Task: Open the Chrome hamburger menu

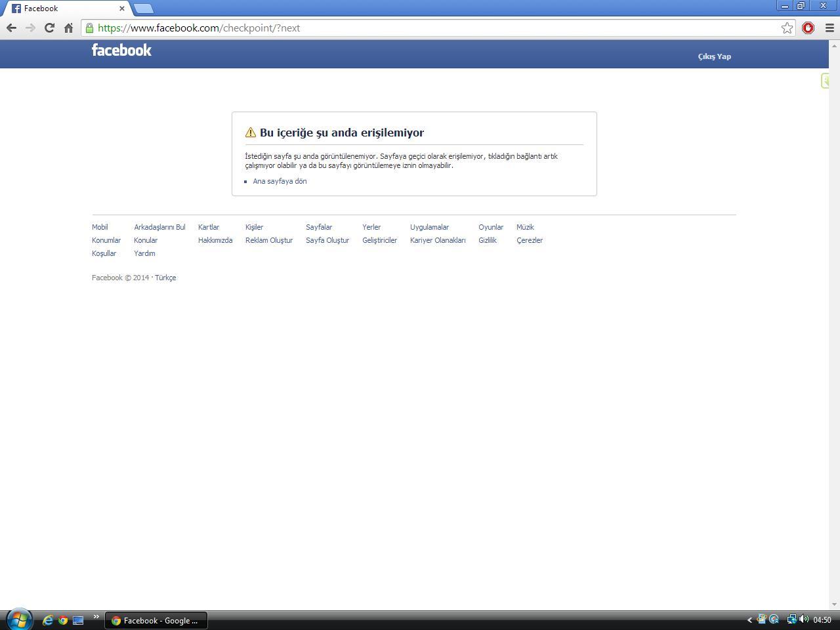Action: tap(829, 28)
